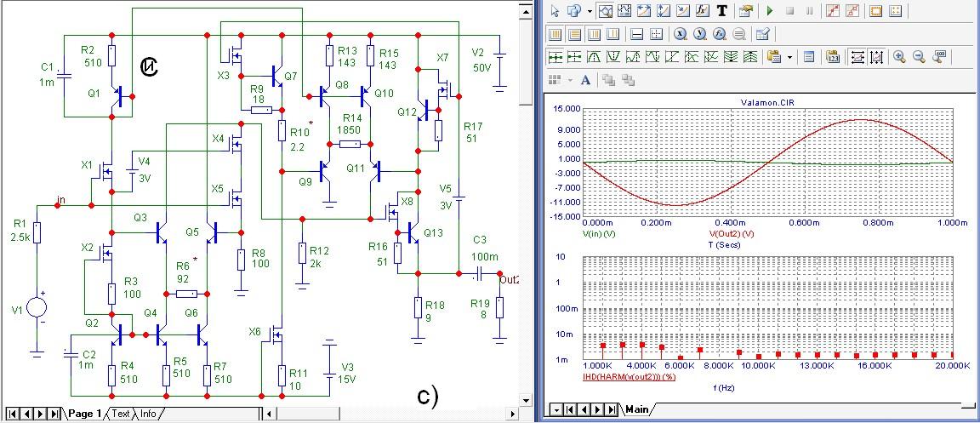Toggle the dotted crosshair cursor icon

[x=656, y=34]
